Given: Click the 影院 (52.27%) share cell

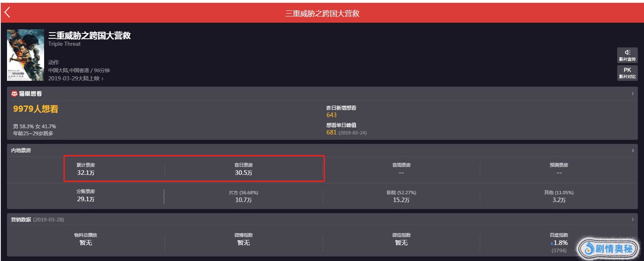Looking at the screenshot, I should click(401, 196).
